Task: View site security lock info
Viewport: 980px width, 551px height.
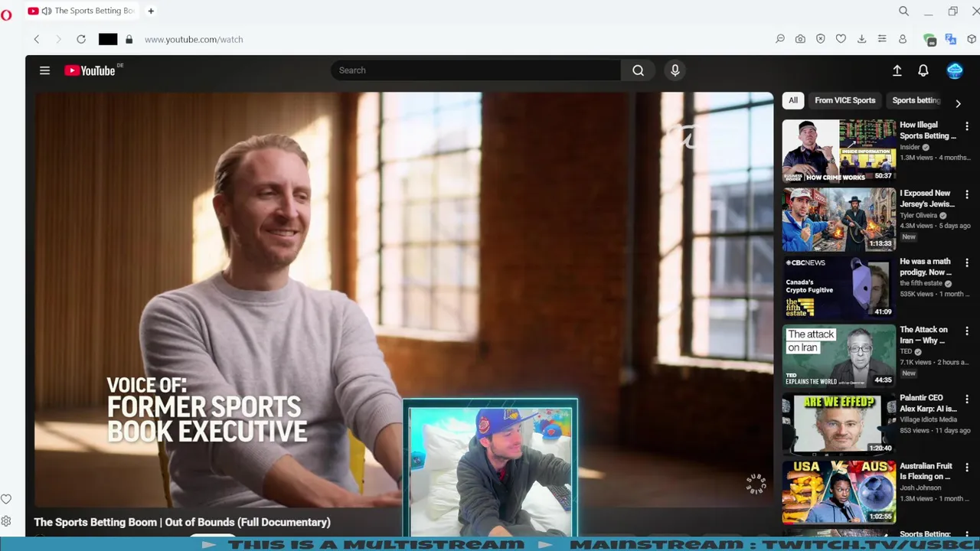Action: pyautogui.click(x=129, y=39)
